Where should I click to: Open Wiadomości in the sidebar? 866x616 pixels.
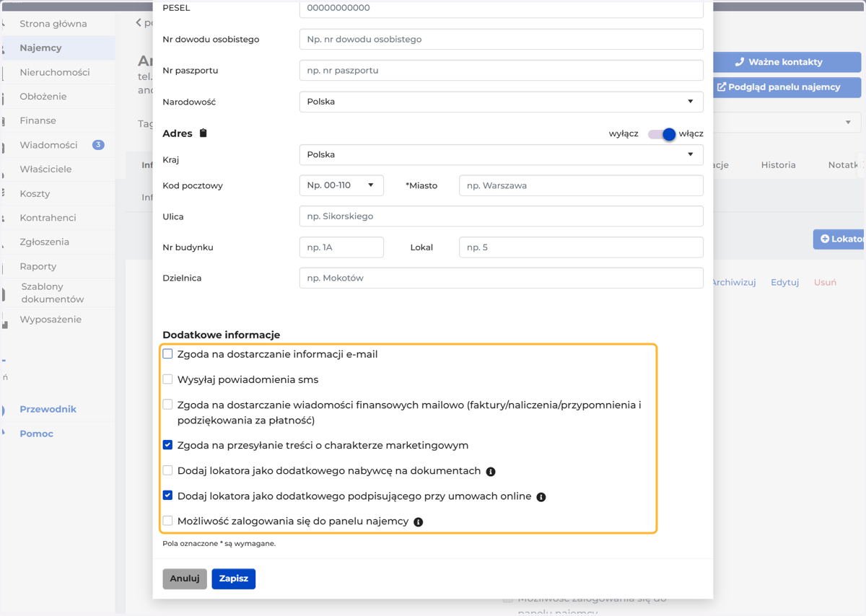point(48,145)
